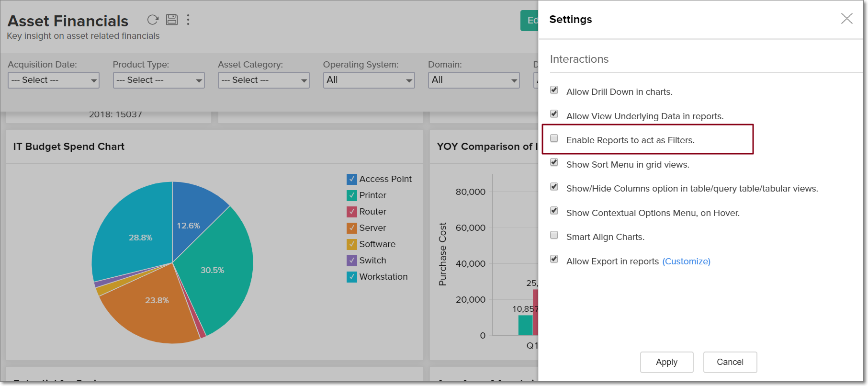Close the Settings panel
Viewport: 868px width, 386px height.
[846, 19]
